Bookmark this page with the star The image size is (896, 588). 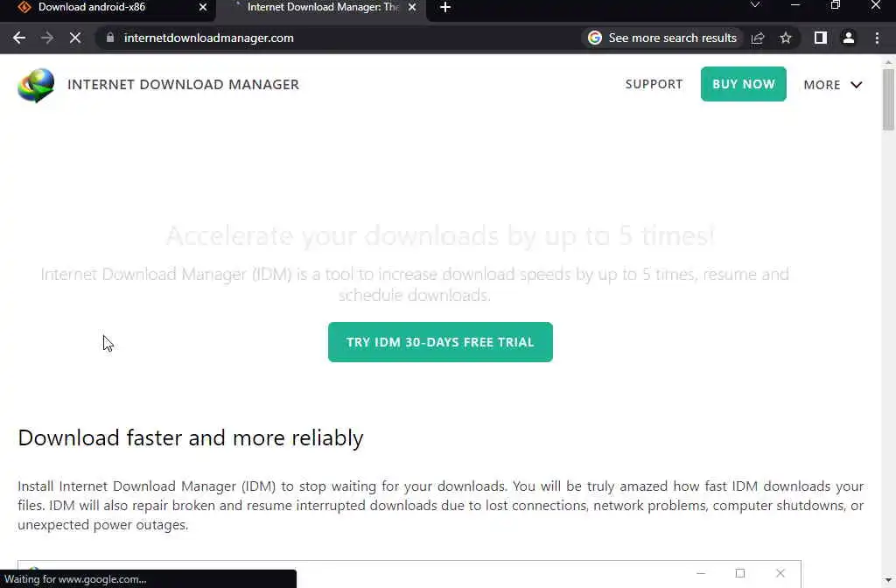click(x=786, y=38)
